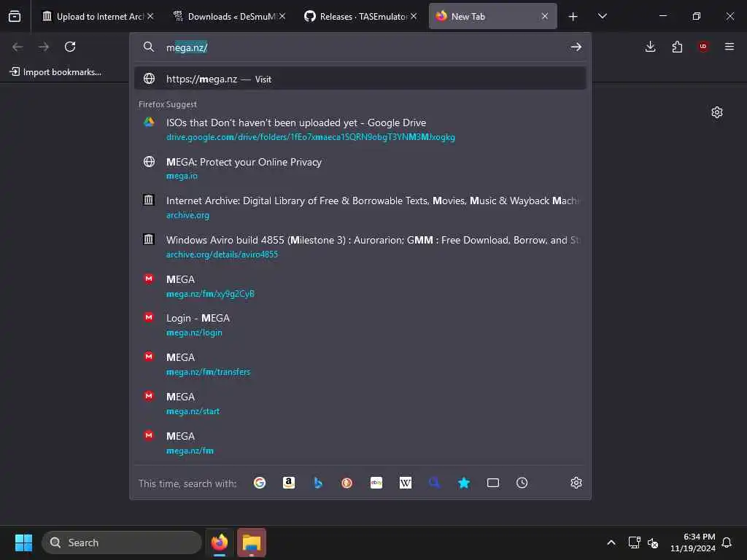Open the clock showing 6:34 PM

pos(693,542)
